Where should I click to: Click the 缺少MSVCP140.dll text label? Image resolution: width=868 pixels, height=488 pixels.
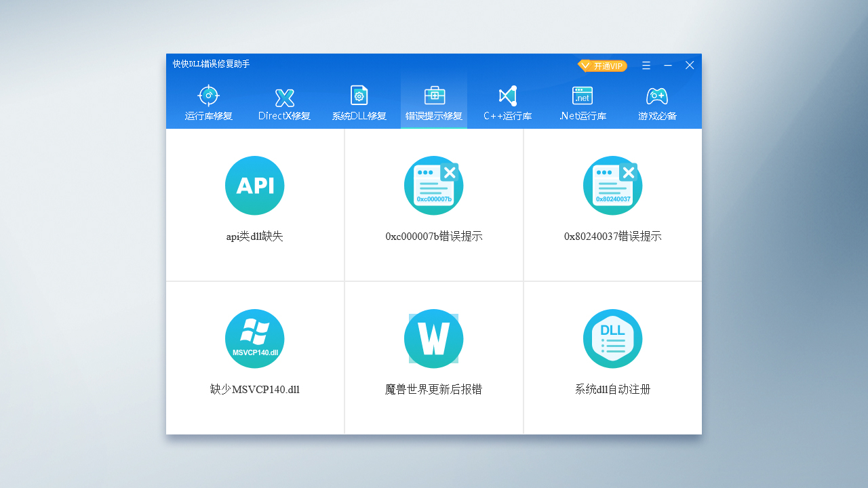click(x=254, y=389)
